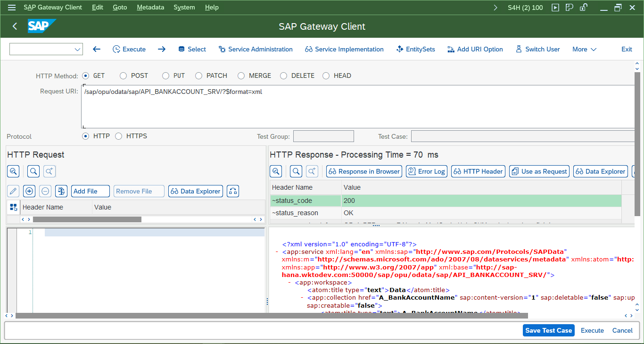The image size is (644, 344).
Task: Open Data Explorer for the HTTP Request
Action: pos(195,191)
